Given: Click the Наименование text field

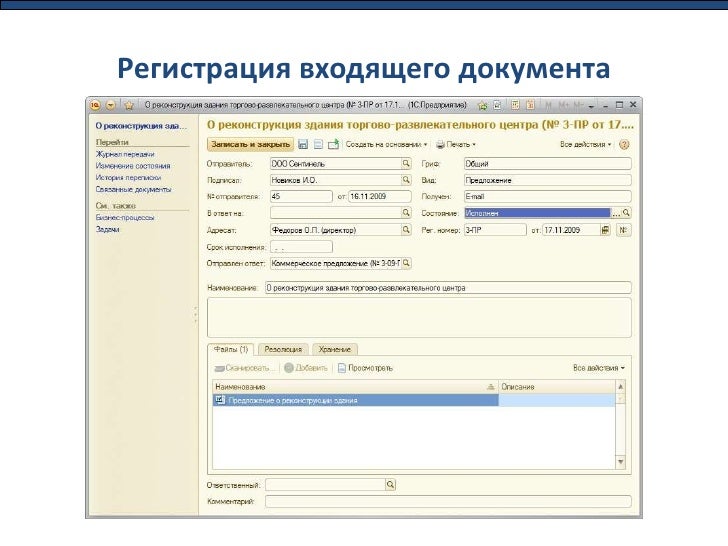Looking at the screenshot, I should (448, 288).
